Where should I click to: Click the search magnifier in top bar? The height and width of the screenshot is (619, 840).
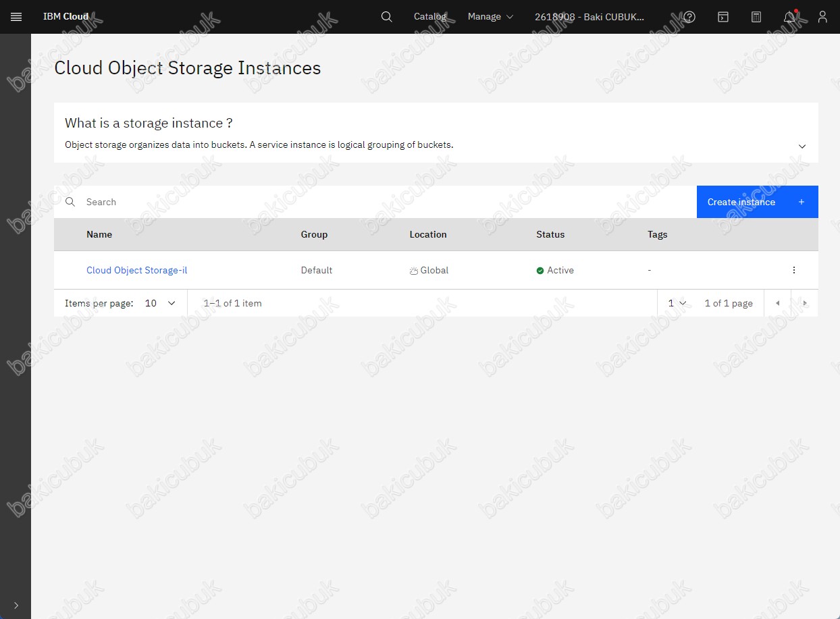(x=386, y=17)
